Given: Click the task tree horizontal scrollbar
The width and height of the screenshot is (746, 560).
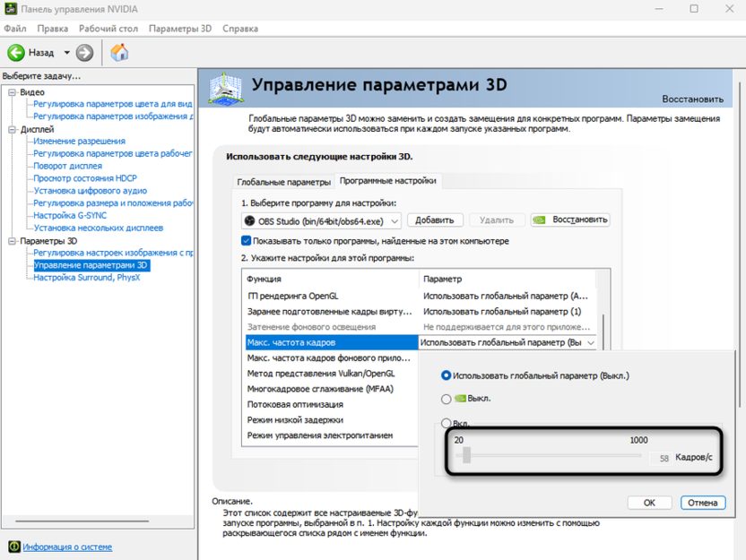Looking at the screenshot, I should (82, 521).
